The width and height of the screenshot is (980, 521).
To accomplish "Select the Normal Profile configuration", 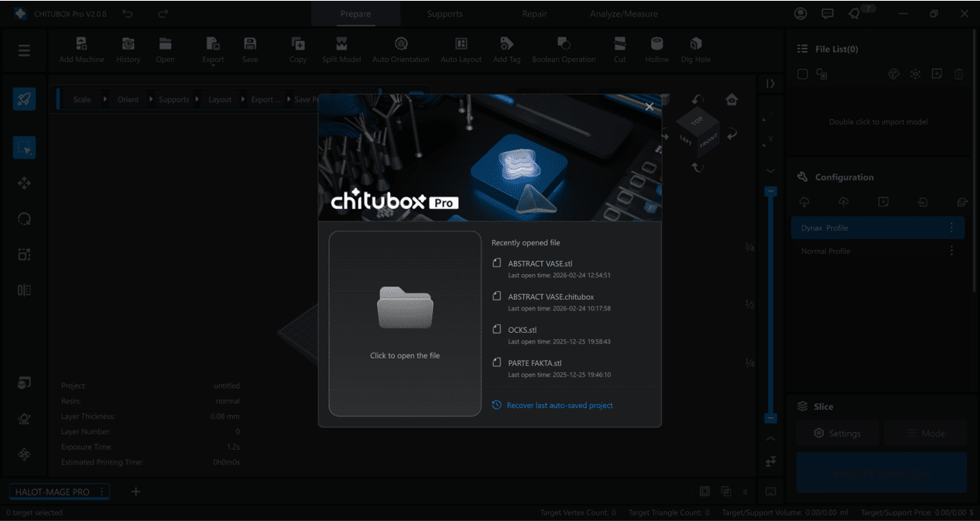I will (878, 251).
